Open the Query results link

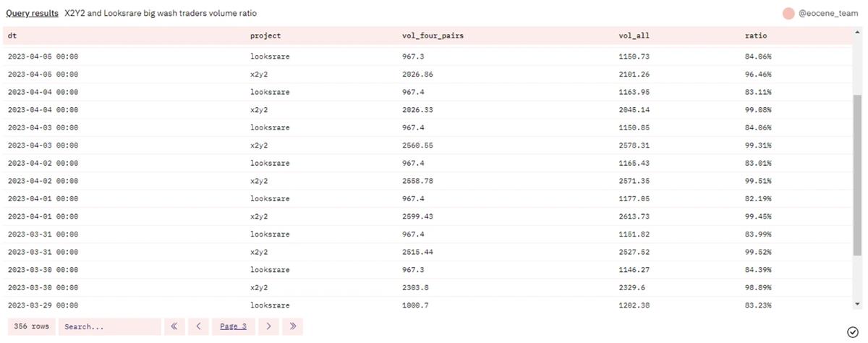point(32,13)
